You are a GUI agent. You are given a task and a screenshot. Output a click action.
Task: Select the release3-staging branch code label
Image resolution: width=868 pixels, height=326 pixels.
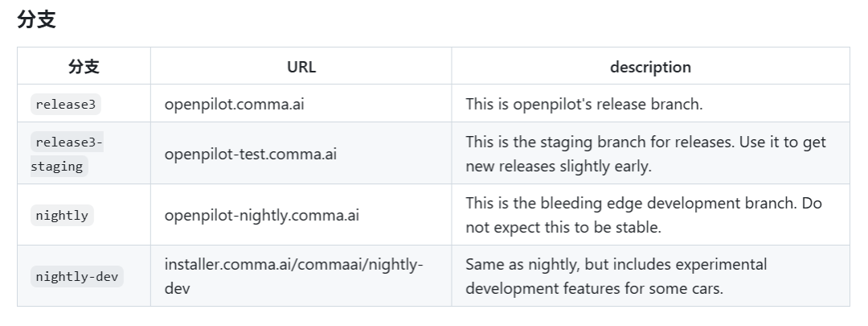click(68, 154)
